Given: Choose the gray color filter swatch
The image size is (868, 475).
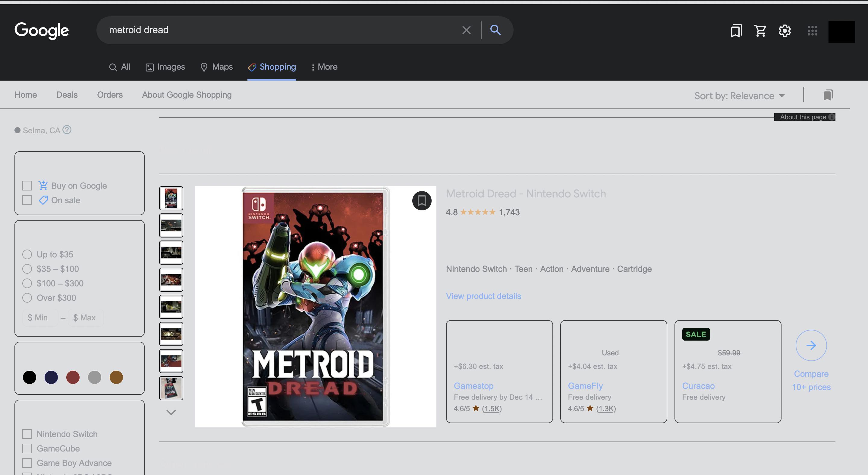Looking at the screenshot, I should click(x=95, y=377).
